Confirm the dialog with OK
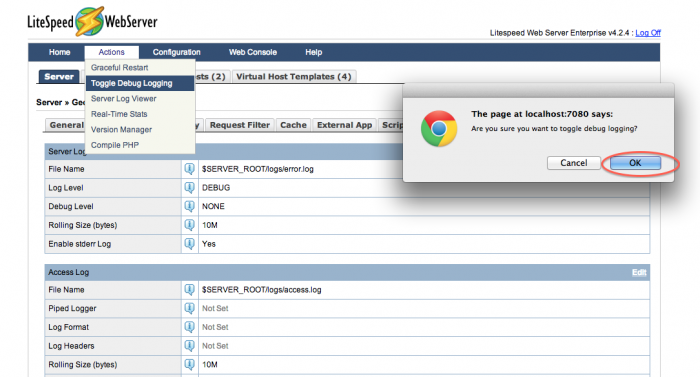The image size is (700, 377). pos(635,163)
